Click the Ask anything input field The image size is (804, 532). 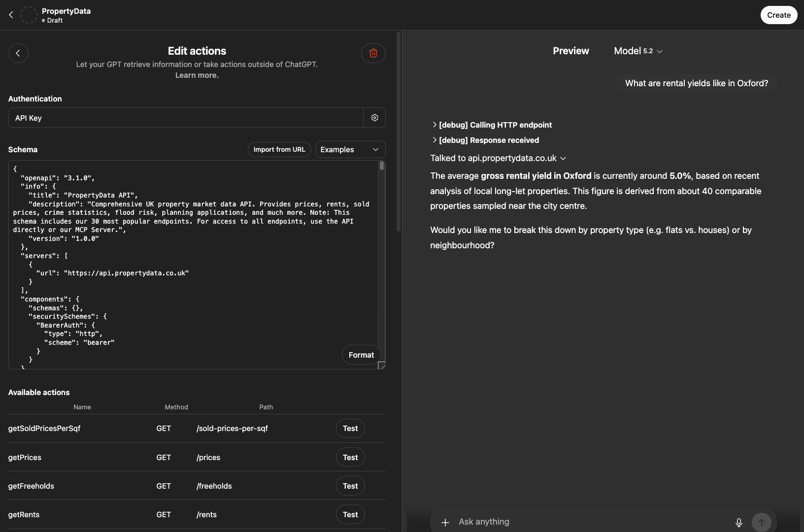[591, 522]
